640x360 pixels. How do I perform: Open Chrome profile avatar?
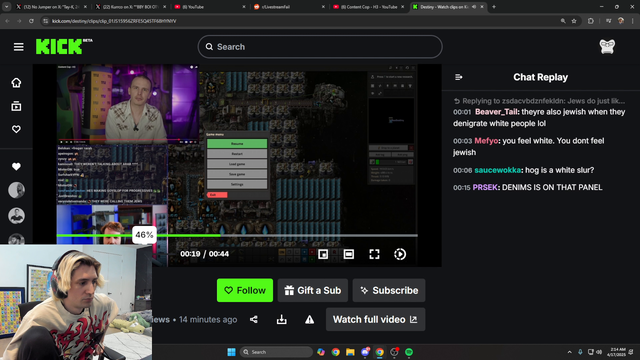point(621,21)
